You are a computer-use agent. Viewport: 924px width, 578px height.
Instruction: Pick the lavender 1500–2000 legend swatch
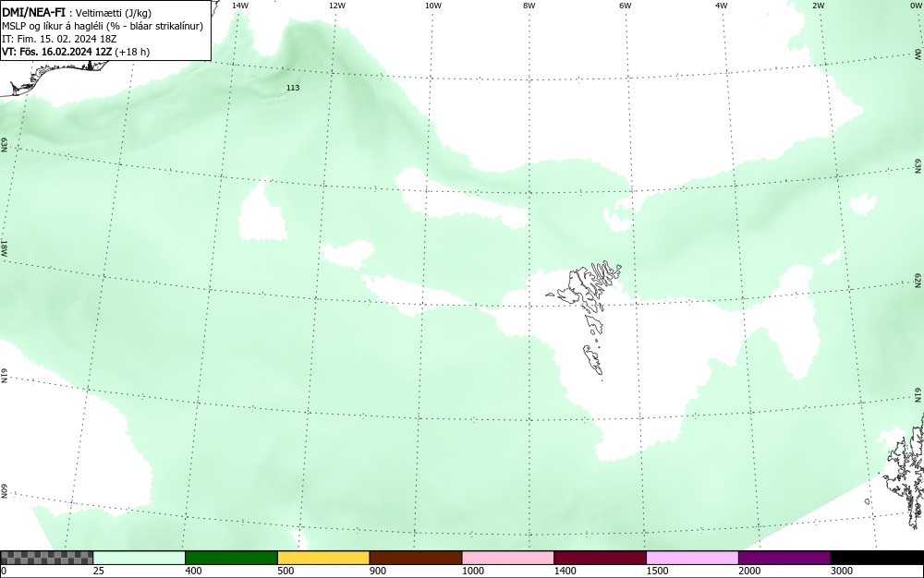pos(692,558)
